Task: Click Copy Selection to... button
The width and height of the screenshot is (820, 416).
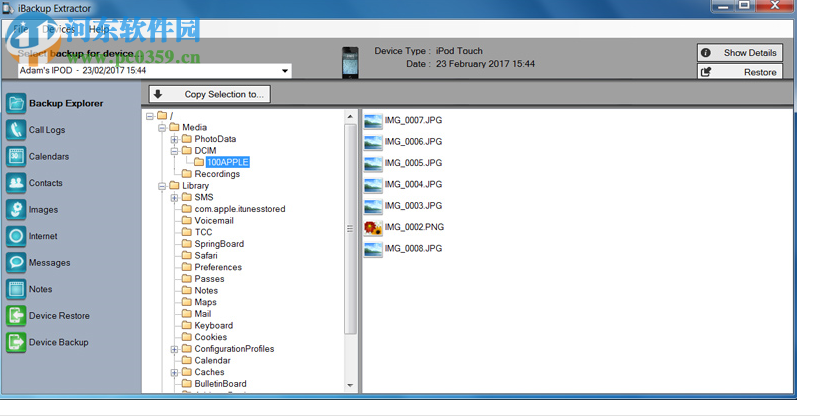Action: pyautogui.click(x=209, y=94)
